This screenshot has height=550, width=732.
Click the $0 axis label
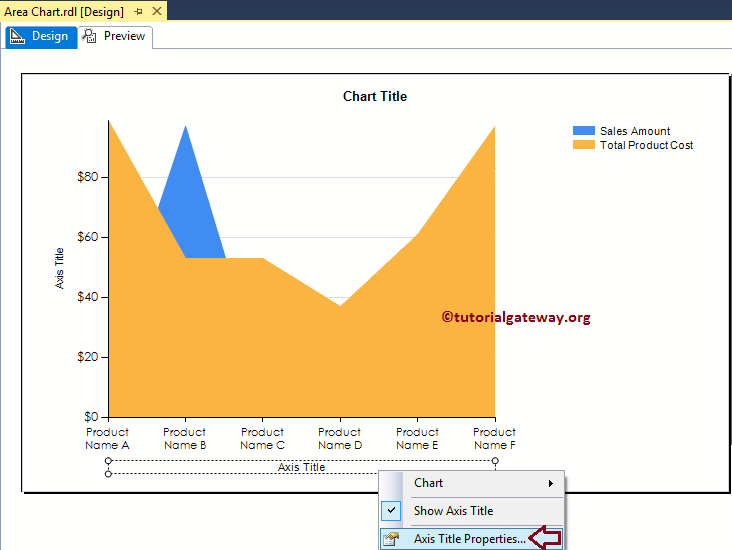point(91,416)
